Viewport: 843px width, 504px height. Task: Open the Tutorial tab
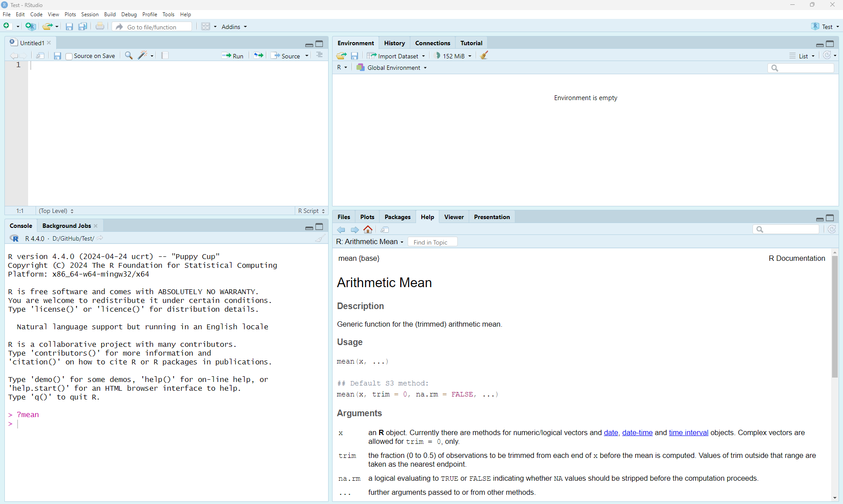[471, 43]
